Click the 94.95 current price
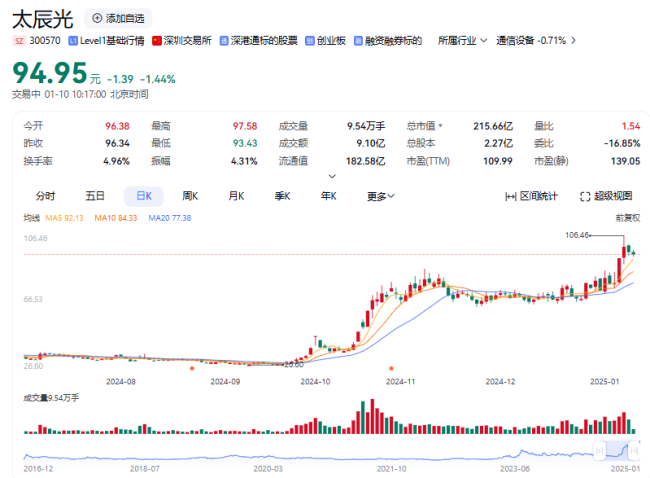Viewport: 650px width, 478px height. pos(50,73)
